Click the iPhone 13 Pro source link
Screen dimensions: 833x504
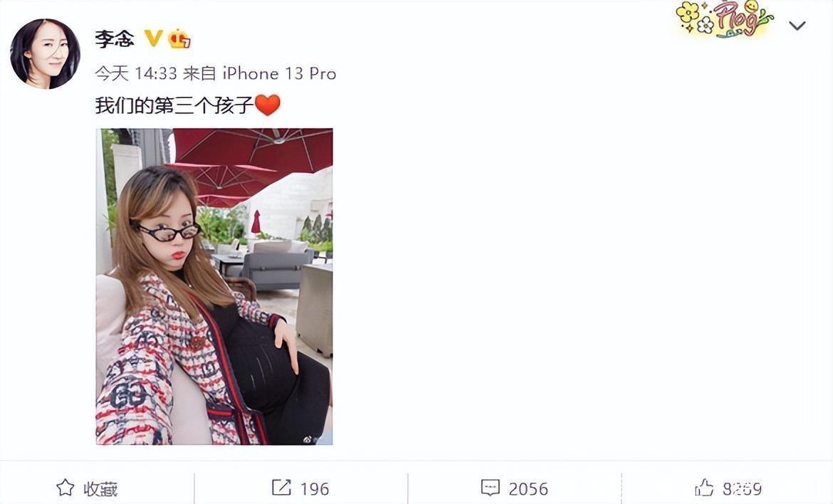coord(279,73)
